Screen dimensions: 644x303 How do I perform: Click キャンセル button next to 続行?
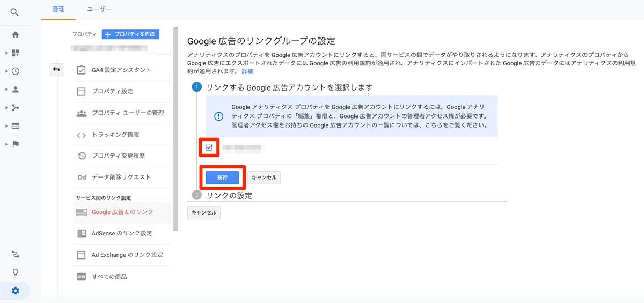pos(264,178)
